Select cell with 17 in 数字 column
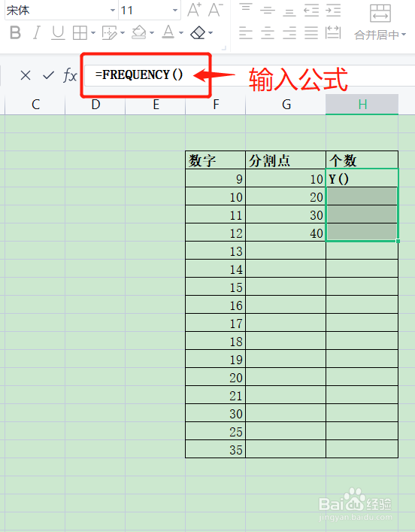This screenshot has height=532, width=415. 215,322
